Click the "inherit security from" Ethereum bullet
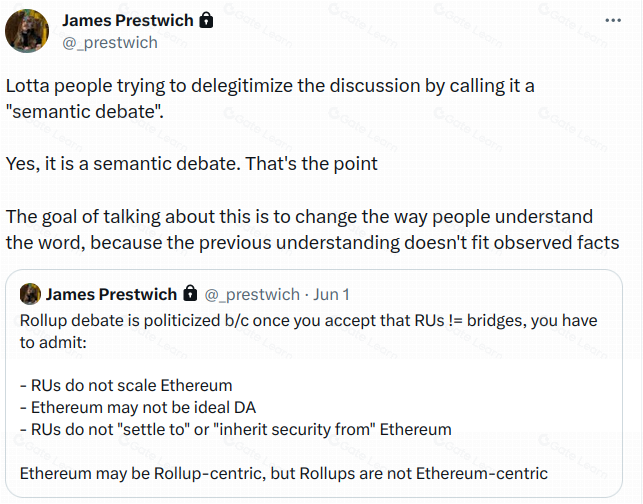Screen dimensions: 643x504 click(236, 429)
